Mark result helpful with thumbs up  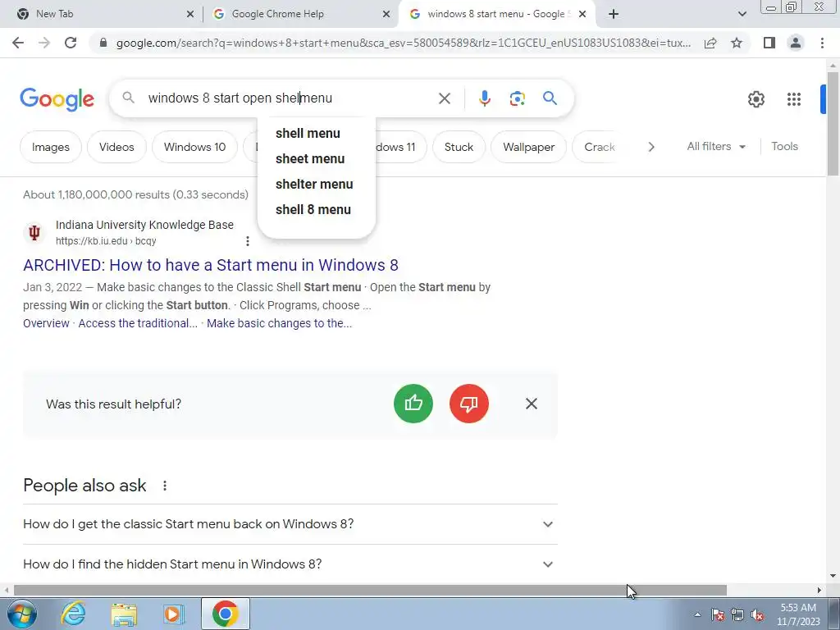tap(413, 404)
